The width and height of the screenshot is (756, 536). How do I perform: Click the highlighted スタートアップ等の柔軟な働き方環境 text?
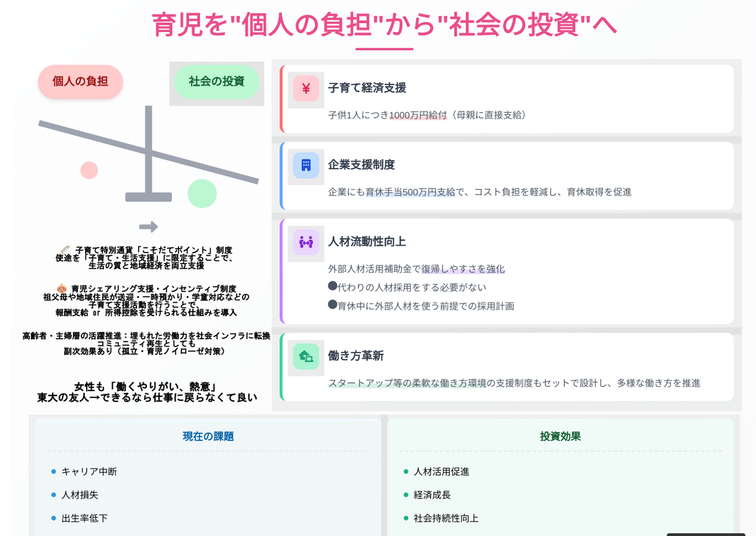coord(407,383)
